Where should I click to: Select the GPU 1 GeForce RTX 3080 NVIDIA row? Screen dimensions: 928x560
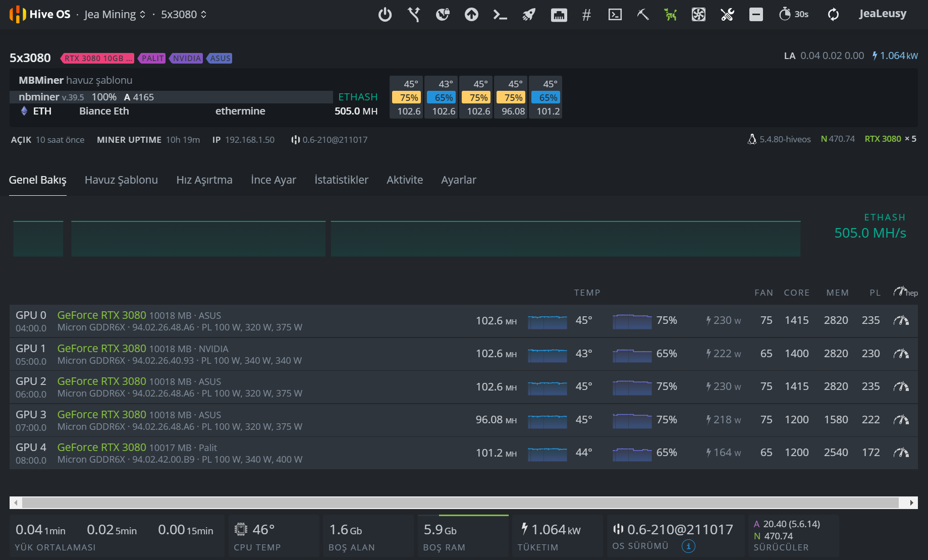pos(463,354)
